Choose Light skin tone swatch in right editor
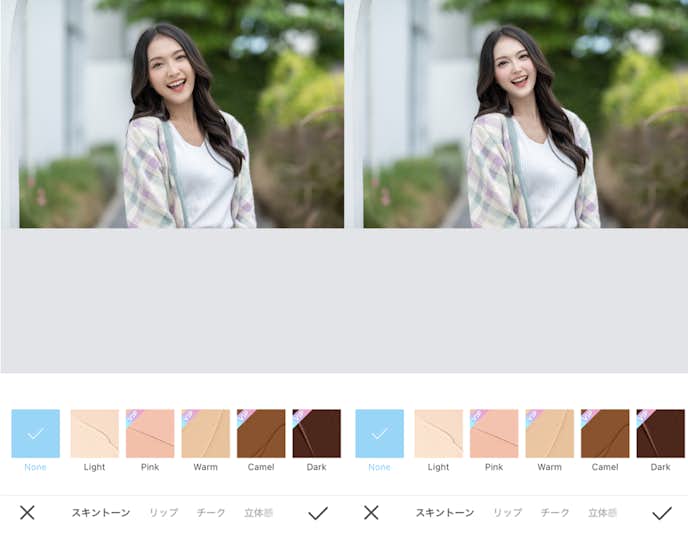The width and height of the screenshot is (688, 535). coord(438,434)
